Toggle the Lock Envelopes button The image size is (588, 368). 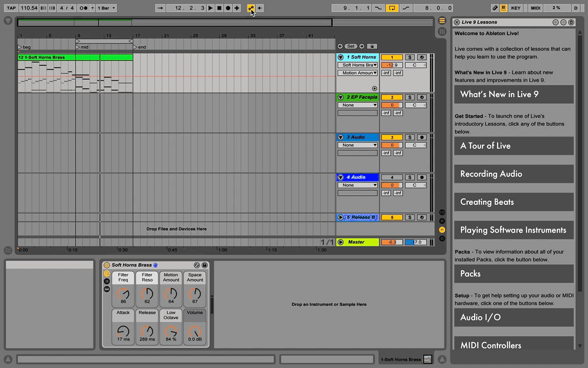click(372, 46)
